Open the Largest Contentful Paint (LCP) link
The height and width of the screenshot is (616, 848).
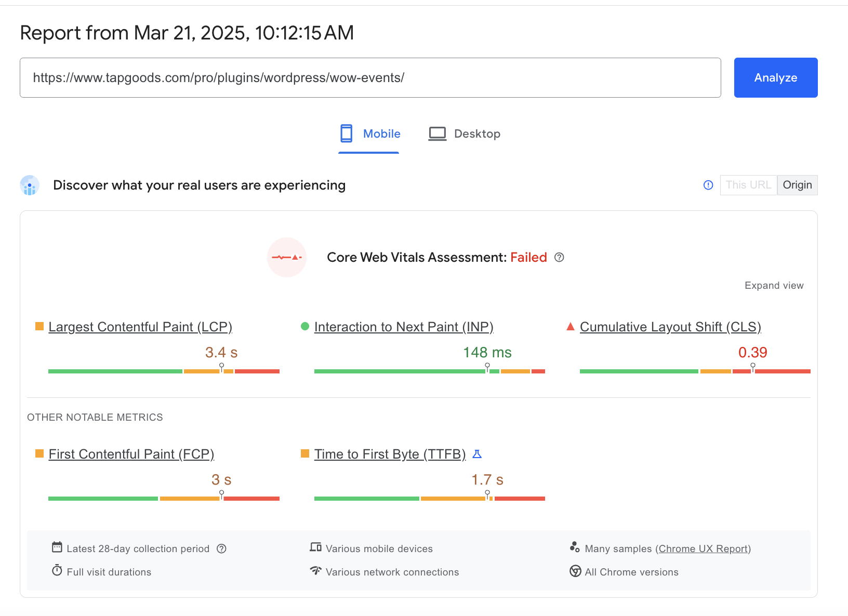click(140, 327)
